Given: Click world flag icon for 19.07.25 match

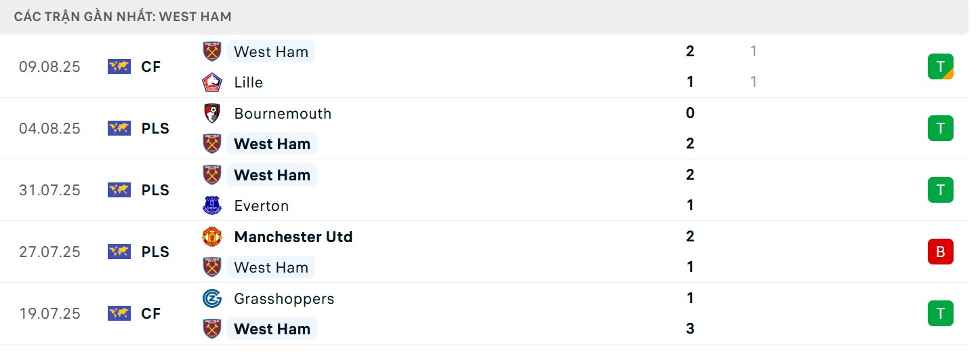Looking at the screenshot, I should click(x=119, y=313).
